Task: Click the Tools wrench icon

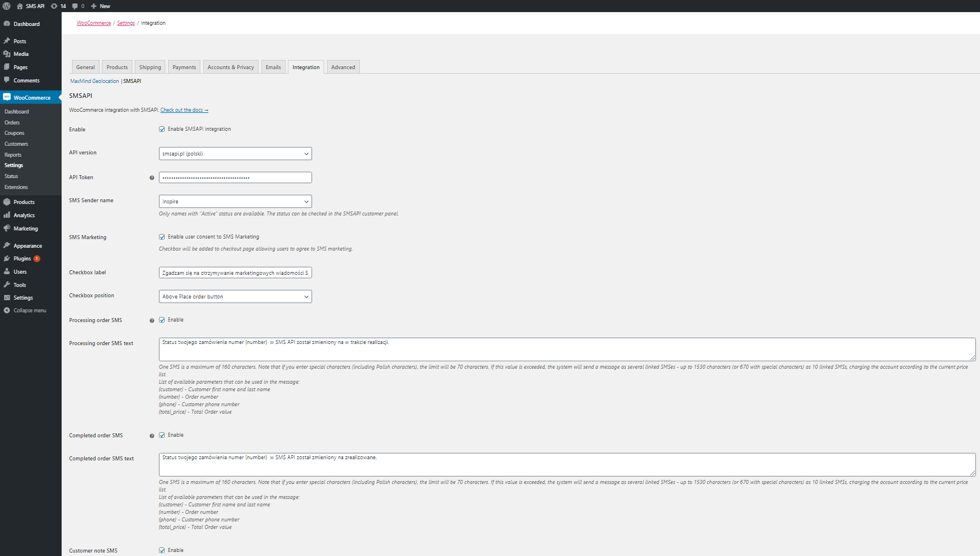Action: pyautogui.click(x=7, y=285)
